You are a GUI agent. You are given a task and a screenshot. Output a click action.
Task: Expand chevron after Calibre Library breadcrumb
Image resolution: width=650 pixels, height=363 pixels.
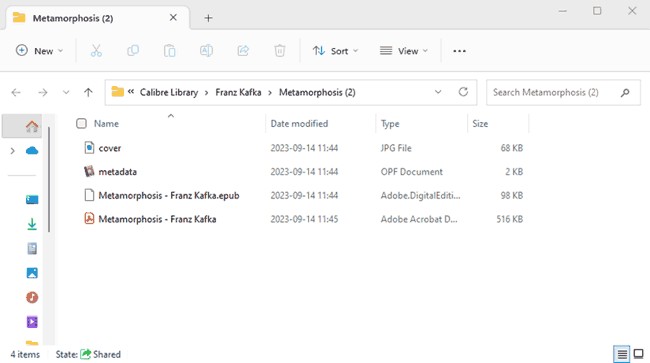click(206, 92)
